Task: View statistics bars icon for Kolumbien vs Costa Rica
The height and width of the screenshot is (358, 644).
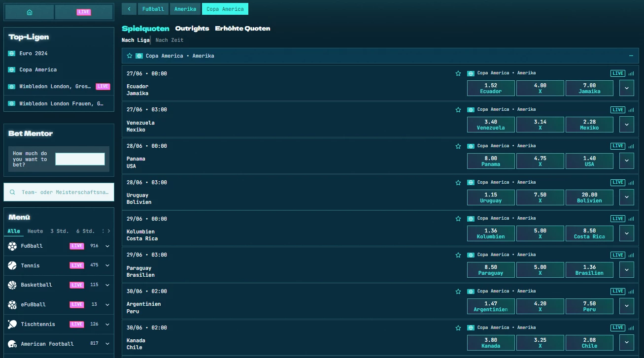Action: click(x=631, y=219)
